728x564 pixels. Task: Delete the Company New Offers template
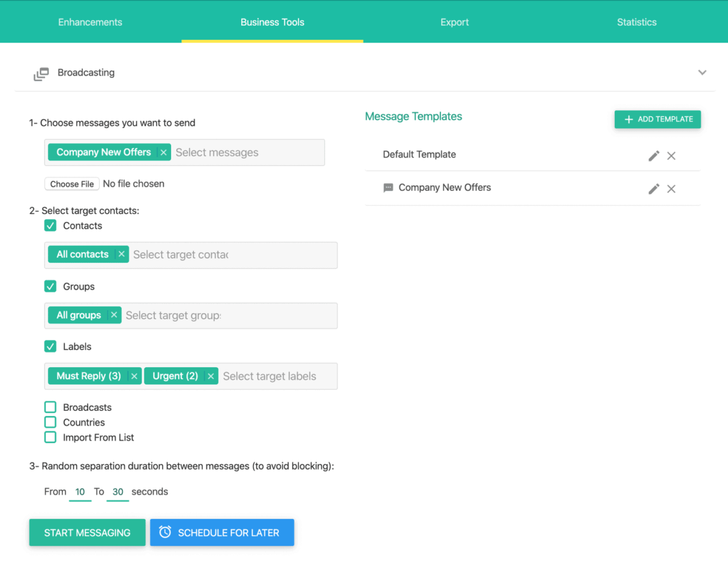point(671,189)
